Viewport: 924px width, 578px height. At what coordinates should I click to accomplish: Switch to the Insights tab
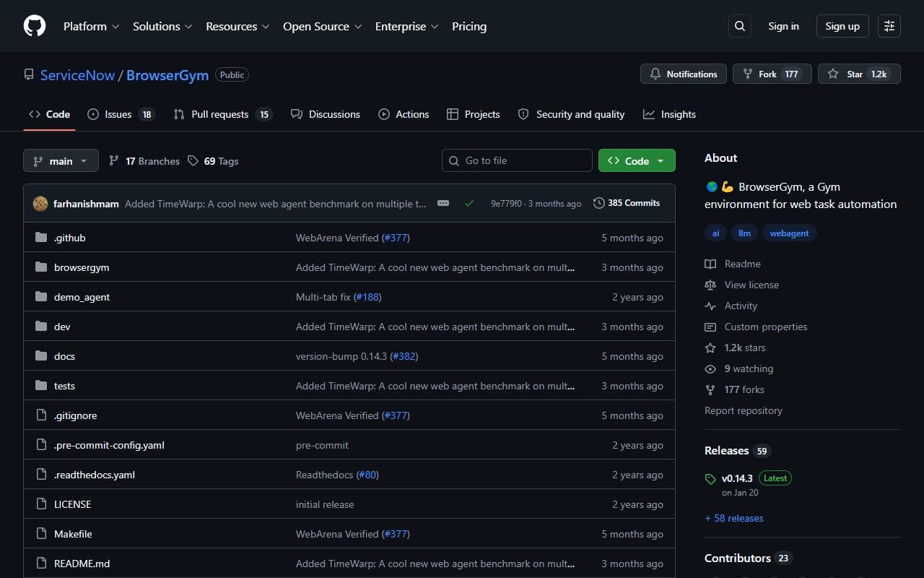[669, 114]
